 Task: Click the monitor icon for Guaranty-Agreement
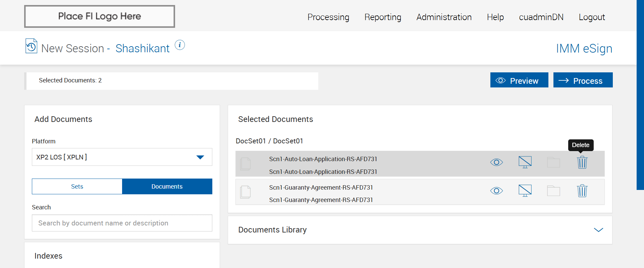tap(525, 191)
